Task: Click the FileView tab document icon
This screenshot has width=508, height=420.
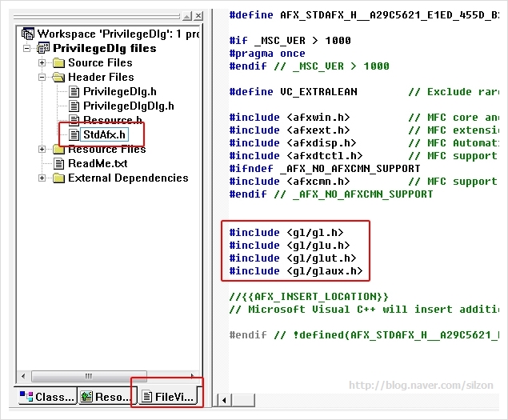Action: point(147,396)
